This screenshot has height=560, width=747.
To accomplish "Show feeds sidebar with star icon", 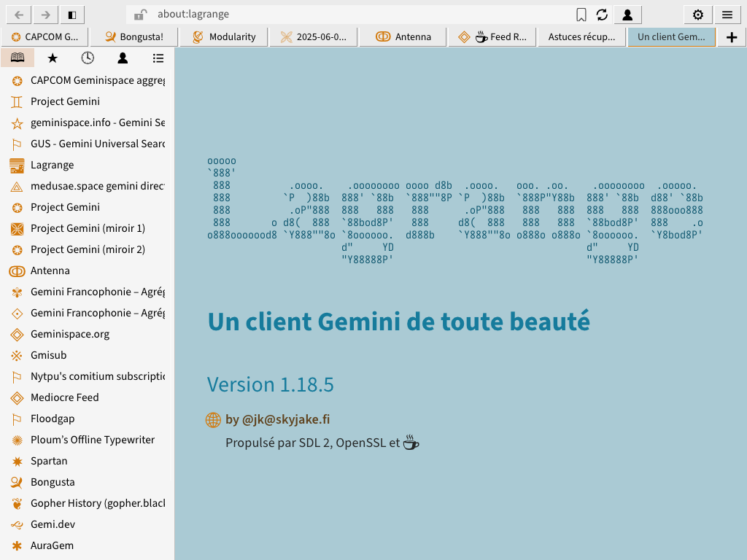I will (53, 58).
